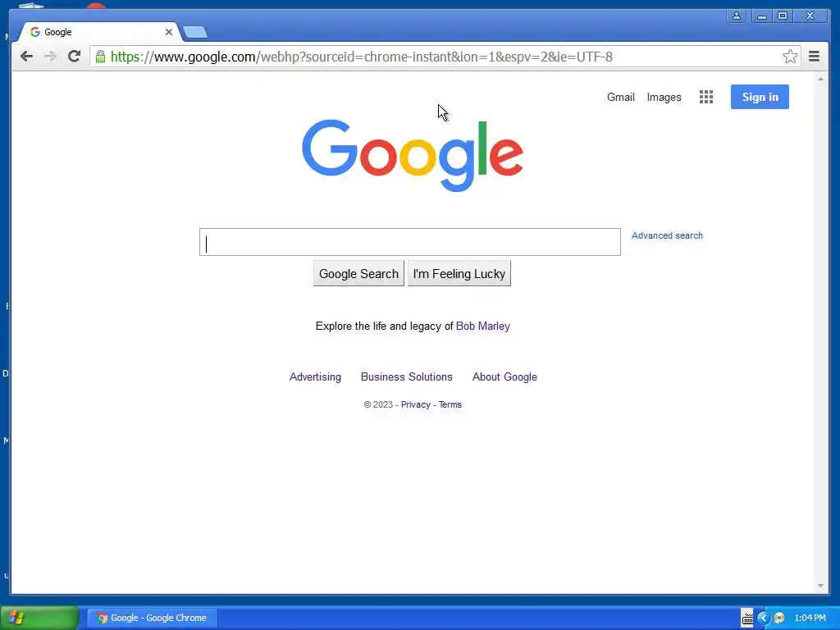This screenshot has height=630, width=840.
Task: Open the Bob Marley link
Action: coord(482,326)
